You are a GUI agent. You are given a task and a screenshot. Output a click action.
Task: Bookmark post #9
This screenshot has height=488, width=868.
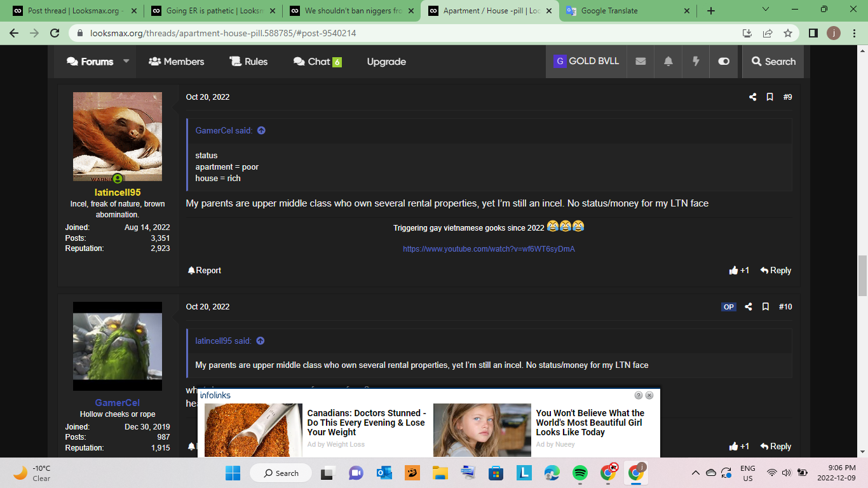[x=770, y=97]
